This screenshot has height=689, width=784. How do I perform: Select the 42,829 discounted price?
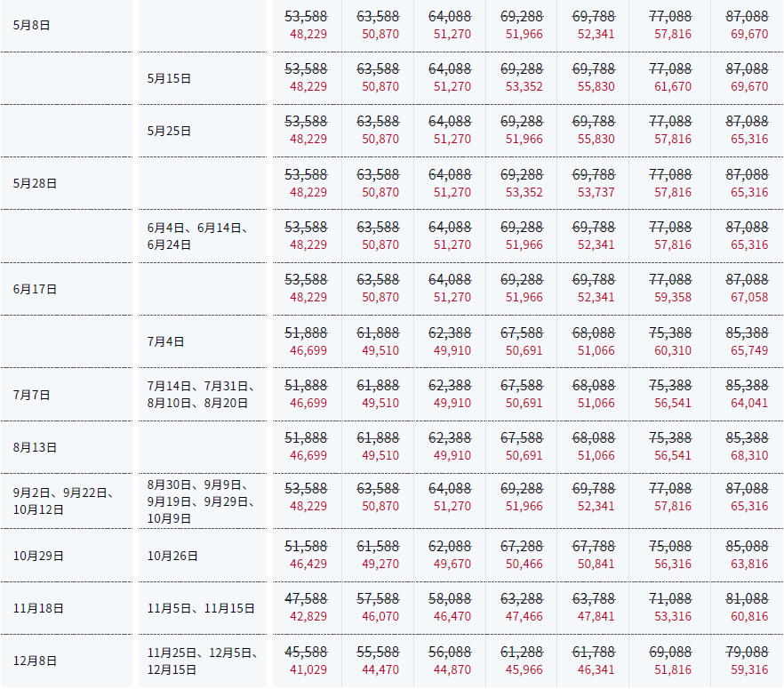[308, 617]
